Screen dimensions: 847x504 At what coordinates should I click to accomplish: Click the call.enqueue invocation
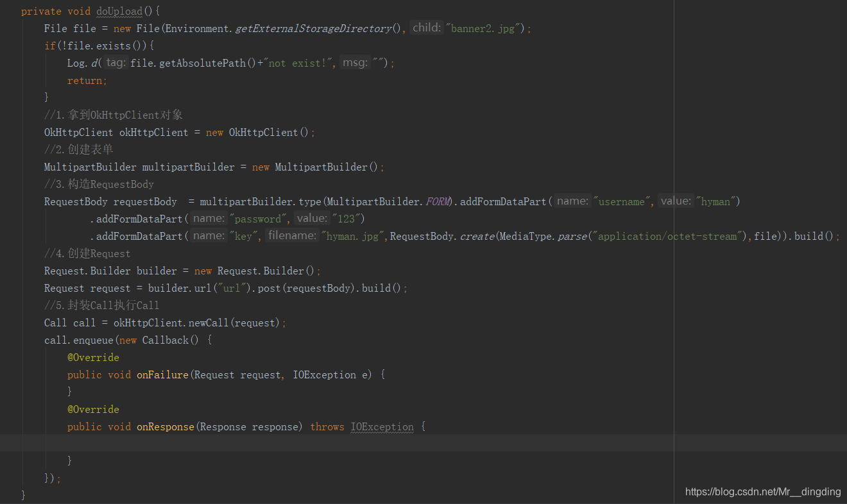(79, 340)
